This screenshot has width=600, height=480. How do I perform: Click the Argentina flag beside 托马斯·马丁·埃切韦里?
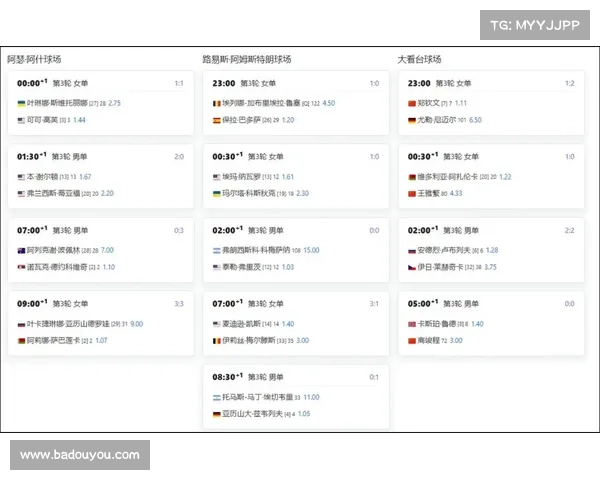[x=217, y=397]
